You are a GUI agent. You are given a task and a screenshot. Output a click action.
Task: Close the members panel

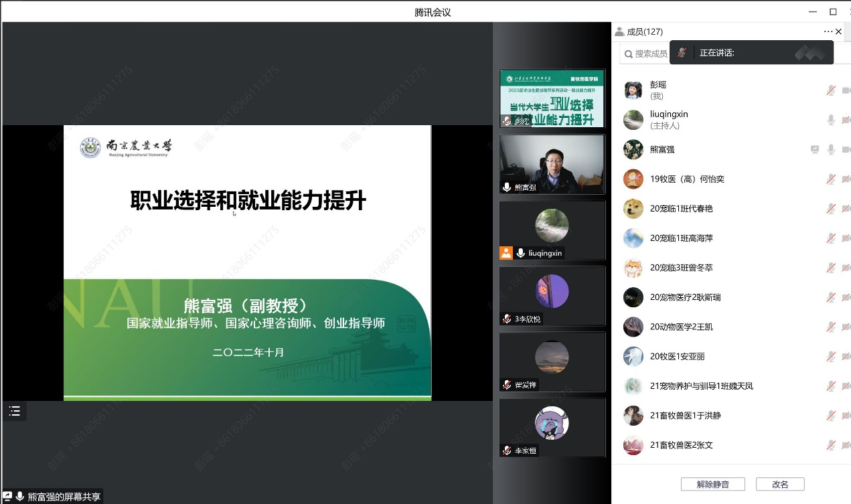[x=839, y=31]
